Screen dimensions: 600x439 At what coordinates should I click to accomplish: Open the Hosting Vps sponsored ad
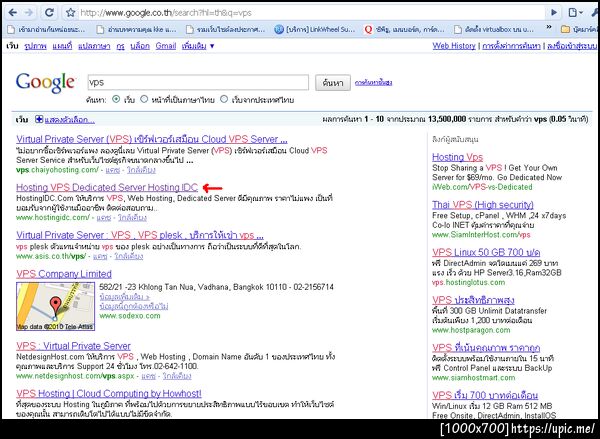coord(457,157)
